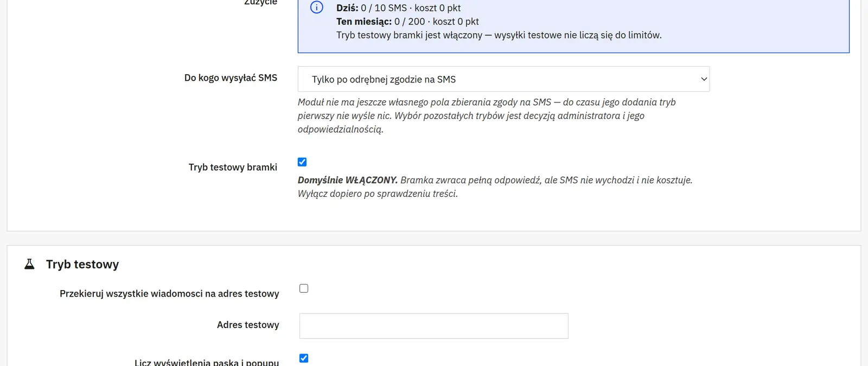Enable 'Przekieruj wszystkie wiadomosci na adres testowy' checkbox
The width and height of the screenshot is (868, 366).
tap(304, 288)
